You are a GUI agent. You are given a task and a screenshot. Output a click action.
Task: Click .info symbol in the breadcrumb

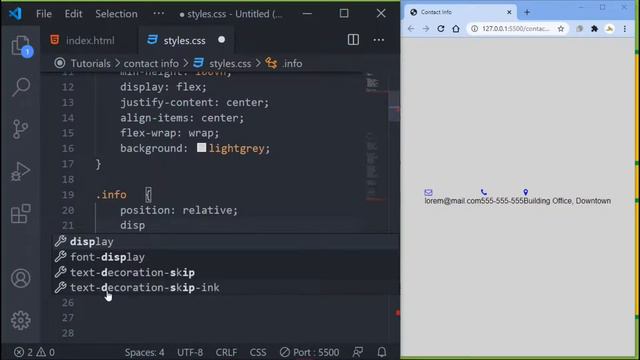pyautogui.click(x=292, y=64)
